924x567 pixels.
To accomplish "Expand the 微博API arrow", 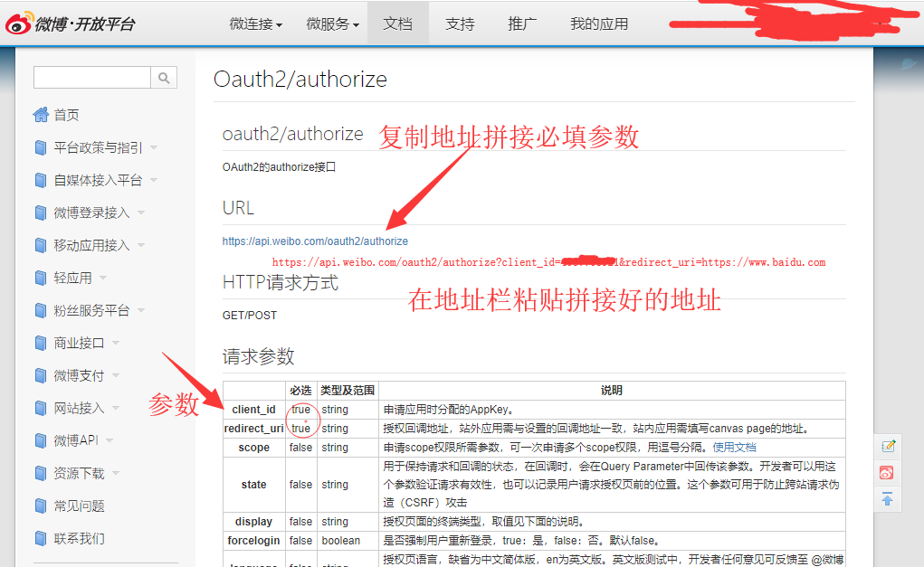I will click(x=110, y=440).
